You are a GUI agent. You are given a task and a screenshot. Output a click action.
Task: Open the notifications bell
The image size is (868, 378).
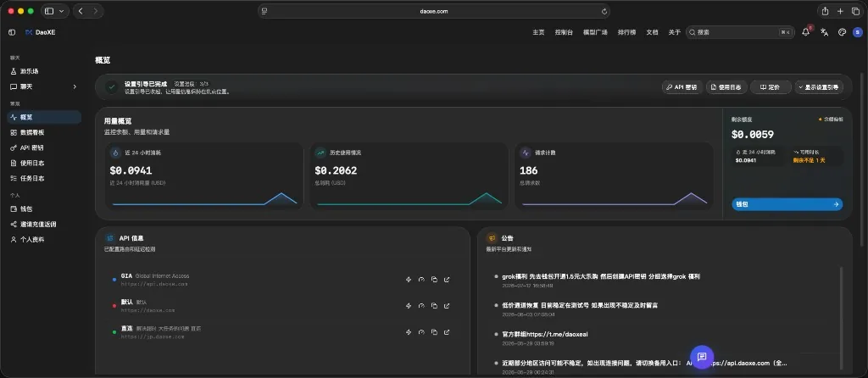(x=806, y=32)
